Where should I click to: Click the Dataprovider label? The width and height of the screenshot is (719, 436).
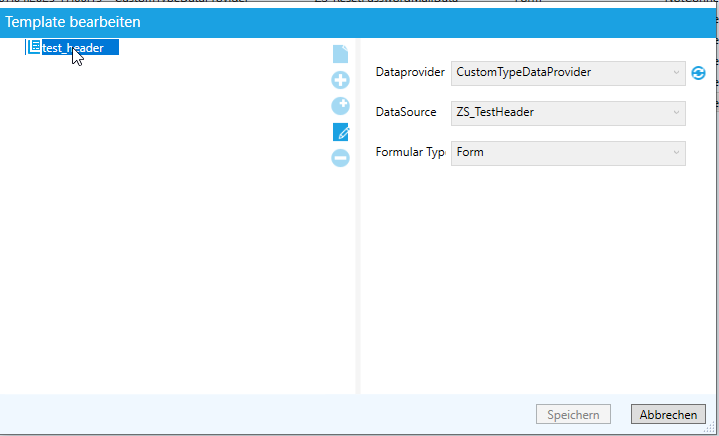(x=410, y=72)
